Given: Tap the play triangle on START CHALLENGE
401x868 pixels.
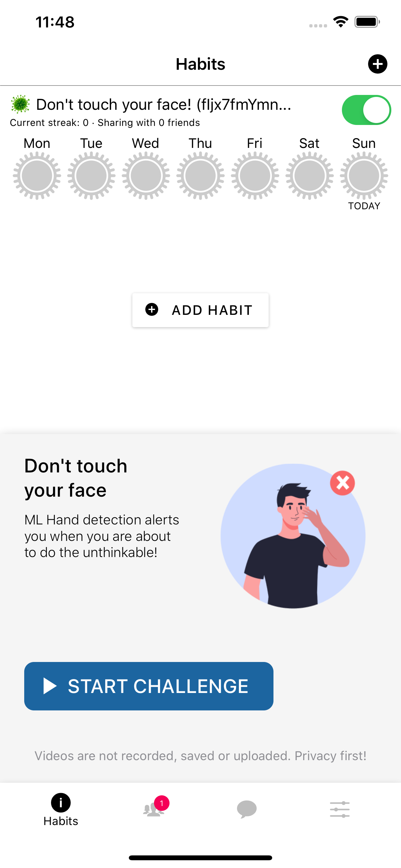Looking at the screenshot, I should click(x=50, y=686).
